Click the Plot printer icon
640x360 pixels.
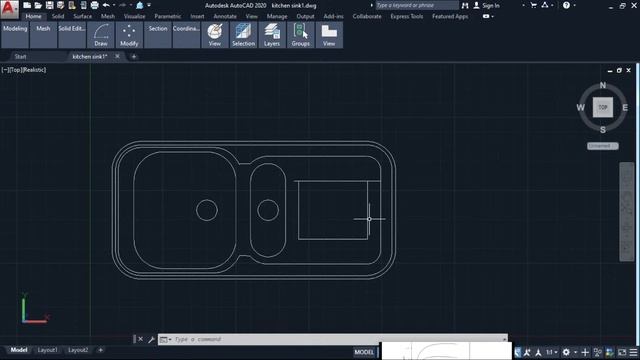pyautogui.click(x=94, y=5)
